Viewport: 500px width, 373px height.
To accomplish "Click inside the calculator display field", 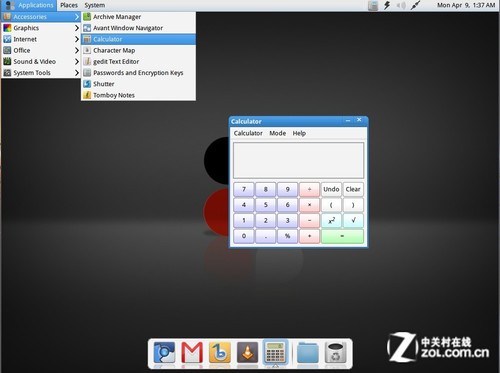I will click(298, 160).
